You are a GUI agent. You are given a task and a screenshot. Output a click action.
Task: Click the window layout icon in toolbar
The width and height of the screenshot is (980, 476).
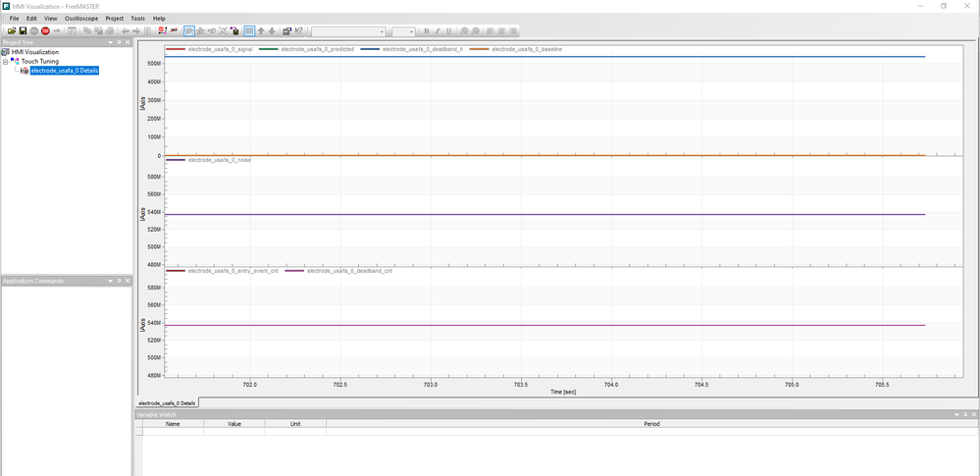pos(72,30)
